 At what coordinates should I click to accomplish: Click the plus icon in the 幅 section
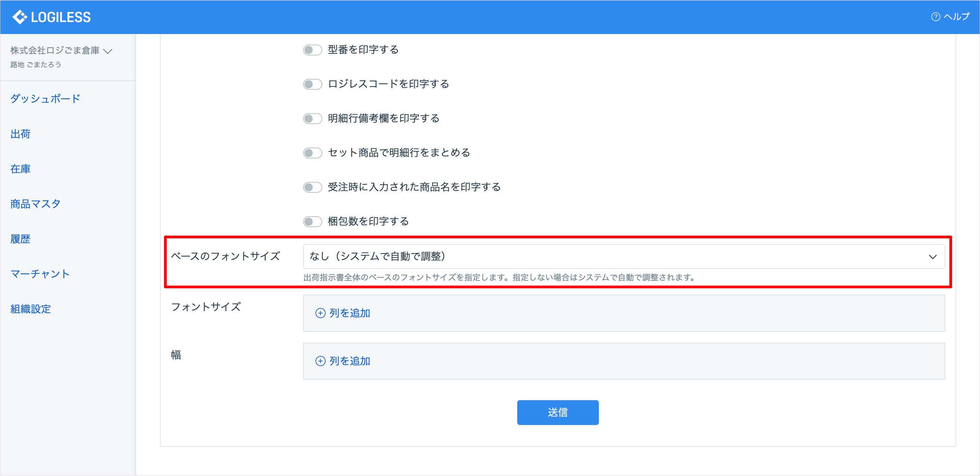pos(321,361)
